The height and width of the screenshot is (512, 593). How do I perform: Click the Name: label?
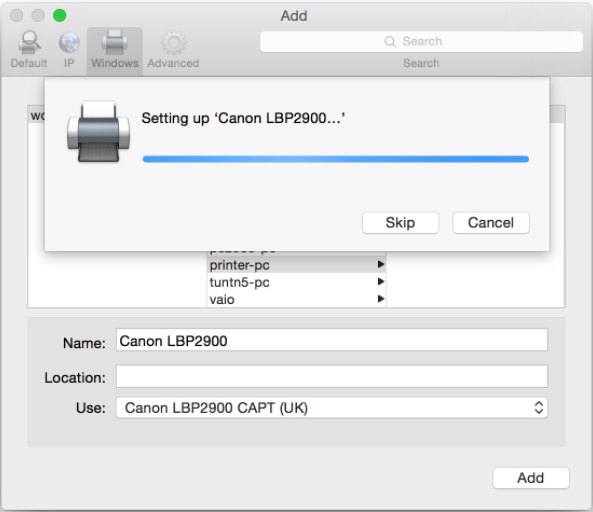point(84,343)
